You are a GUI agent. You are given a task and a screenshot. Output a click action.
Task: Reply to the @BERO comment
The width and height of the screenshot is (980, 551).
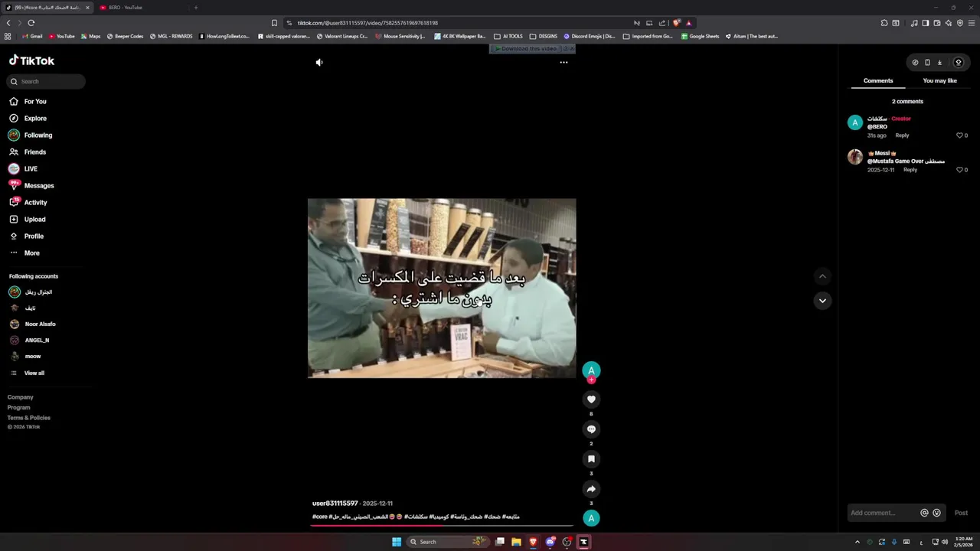point(902,135)
